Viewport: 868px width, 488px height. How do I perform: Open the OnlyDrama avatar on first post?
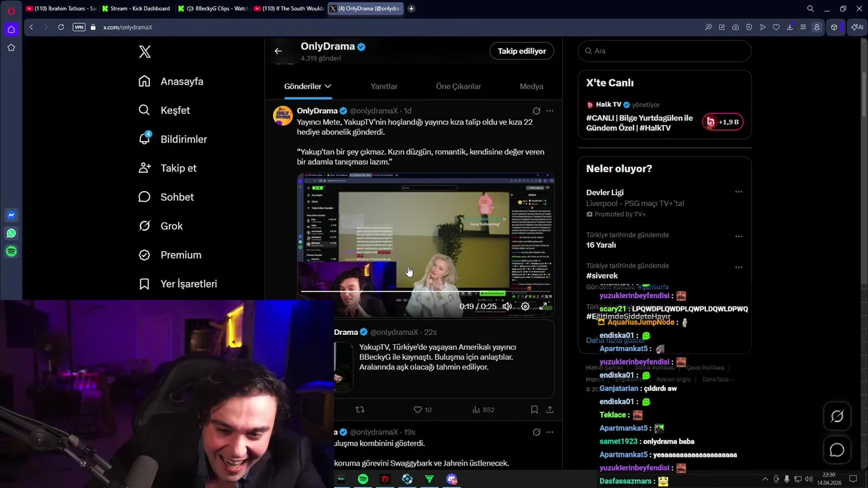tap(283, 115)
